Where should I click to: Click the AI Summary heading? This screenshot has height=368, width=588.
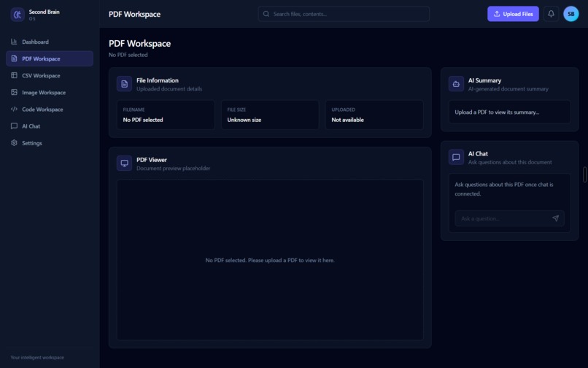click(x=484, y=80)
